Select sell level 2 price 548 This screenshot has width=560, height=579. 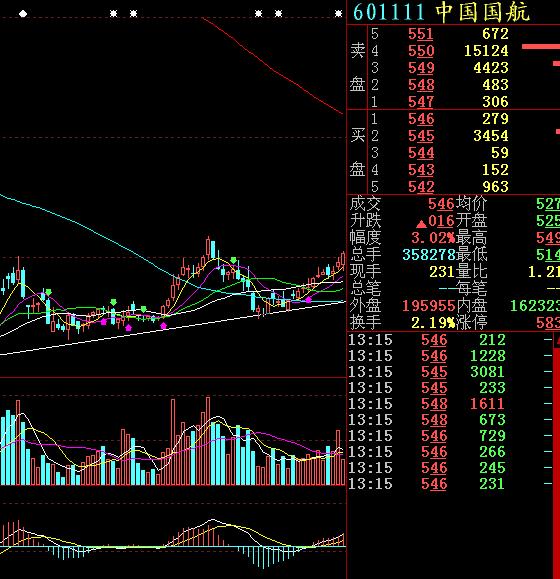421,85
